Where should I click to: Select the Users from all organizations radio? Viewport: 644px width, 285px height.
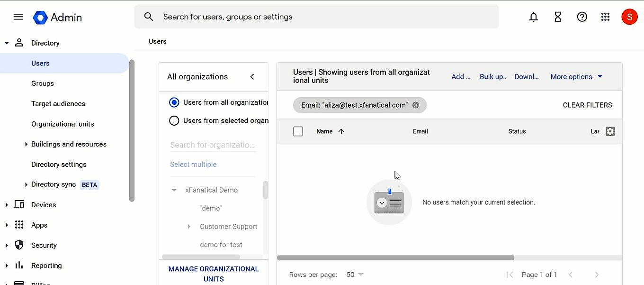click(174, 102)
